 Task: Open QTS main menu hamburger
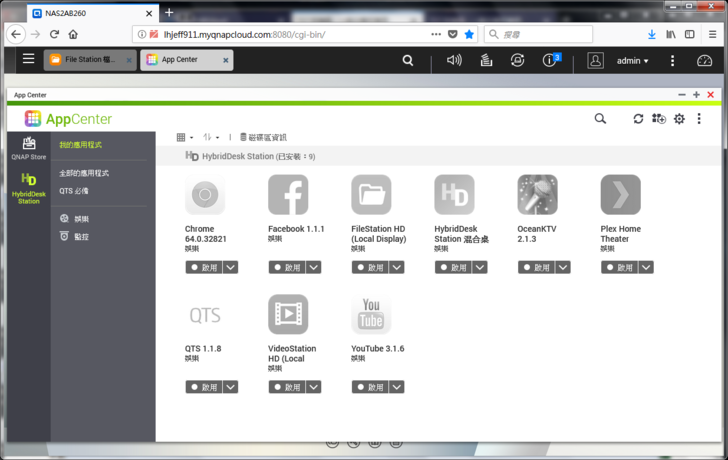click(28, 59)
